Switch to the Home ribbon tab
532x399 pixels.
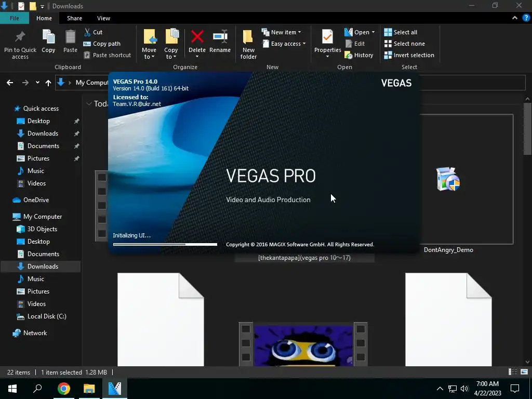point(44,18)
